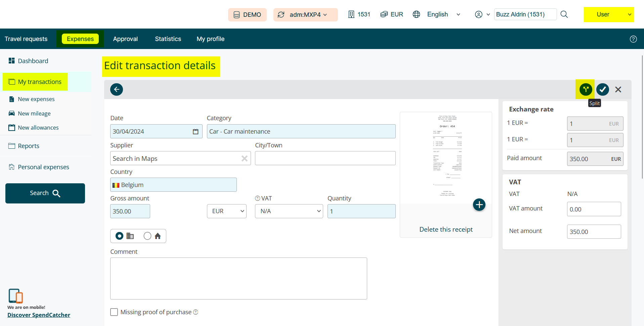Viewport: 644px width, 326px height.
Task: Click the Split transaction icon
Action: [586, 89]
